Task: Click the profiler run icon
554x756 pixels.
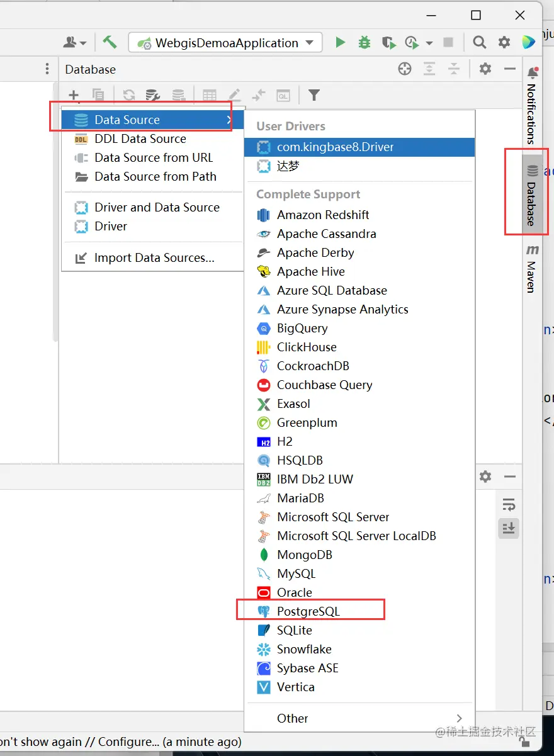Action: pos(412,42)
